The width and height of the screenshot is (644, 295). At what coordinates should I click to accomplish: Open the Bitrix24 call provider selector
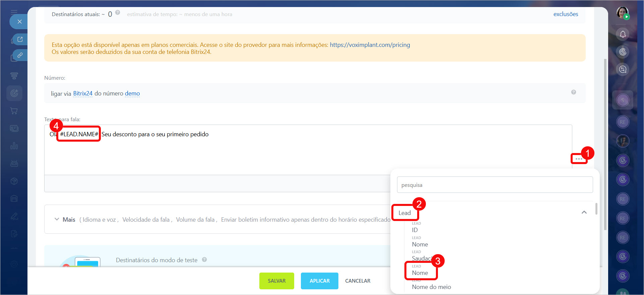pyautogui.click(x=82, y=93)
